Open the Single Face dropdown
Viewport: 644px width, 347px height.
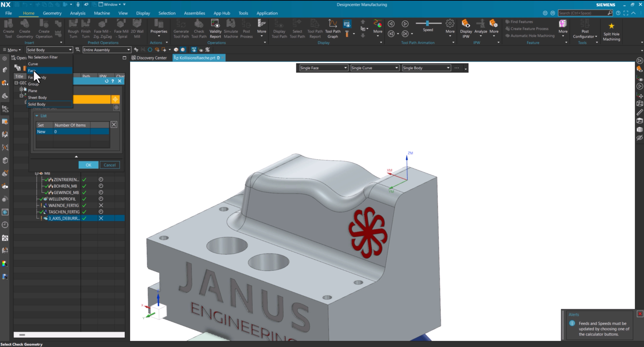tap(323, 68)
